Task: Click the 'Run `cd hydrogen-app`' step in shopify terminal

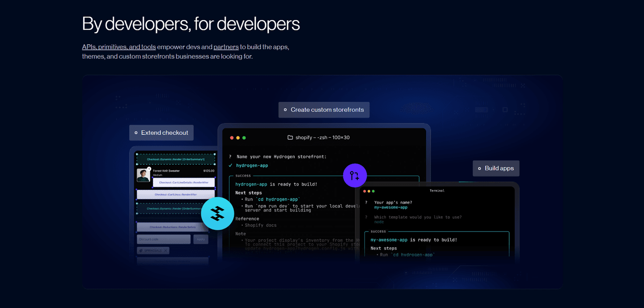Action: 273,199
